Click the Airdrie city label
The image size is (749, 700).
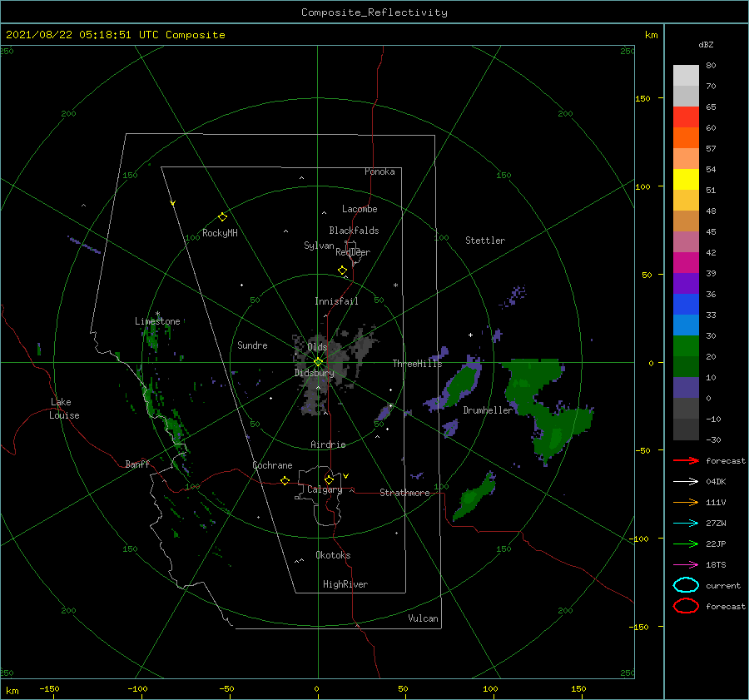coord(328,444)
